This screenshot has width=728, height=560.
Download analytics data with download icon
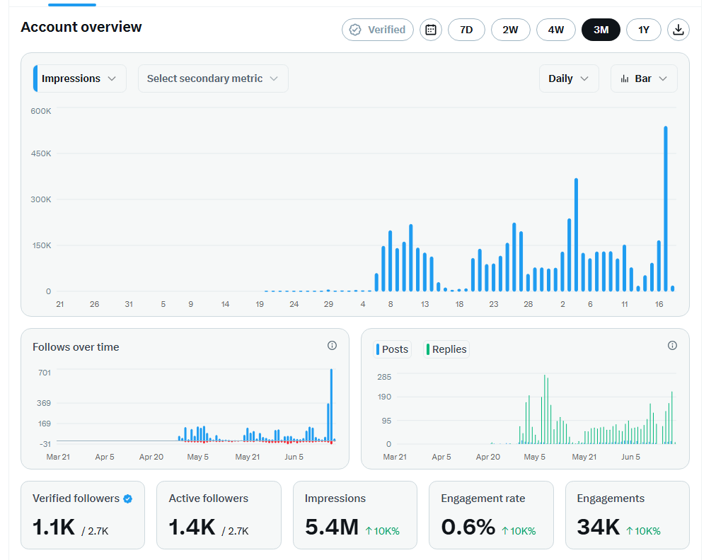[x=678, y=30]
